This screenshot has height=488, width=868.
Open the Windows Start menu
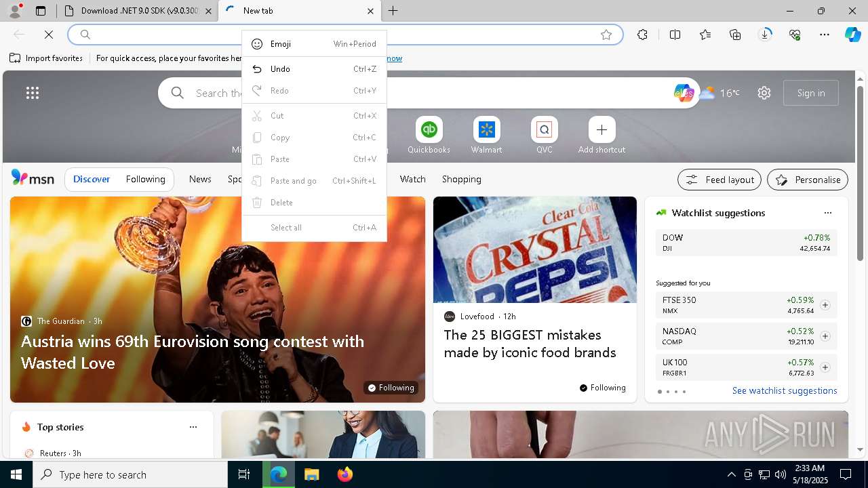[x=16, y=474]
